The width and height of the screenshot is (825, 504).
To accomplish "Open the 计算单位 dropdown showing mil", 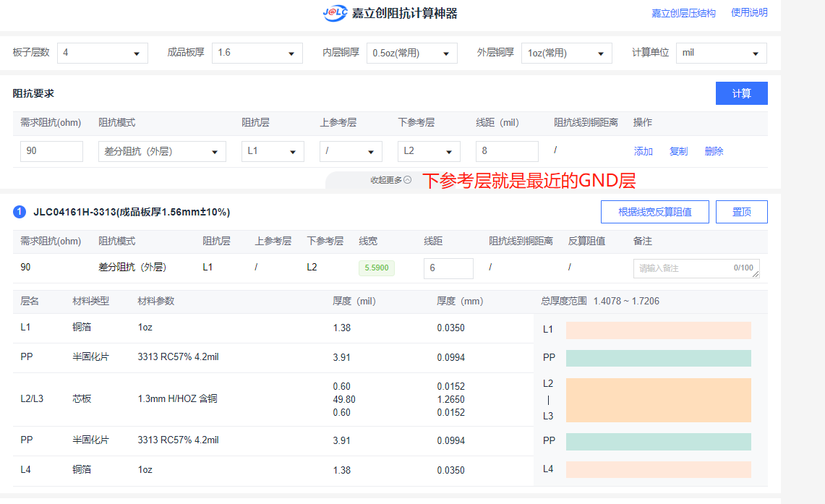I will 721,53.
